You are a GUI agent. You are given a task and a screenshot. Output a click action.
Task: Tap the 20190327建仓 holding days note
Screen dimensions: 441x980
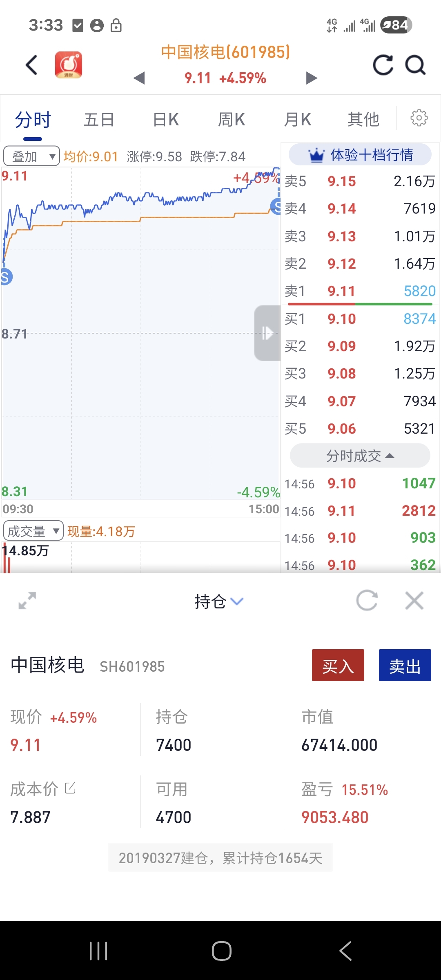(220, 858)
